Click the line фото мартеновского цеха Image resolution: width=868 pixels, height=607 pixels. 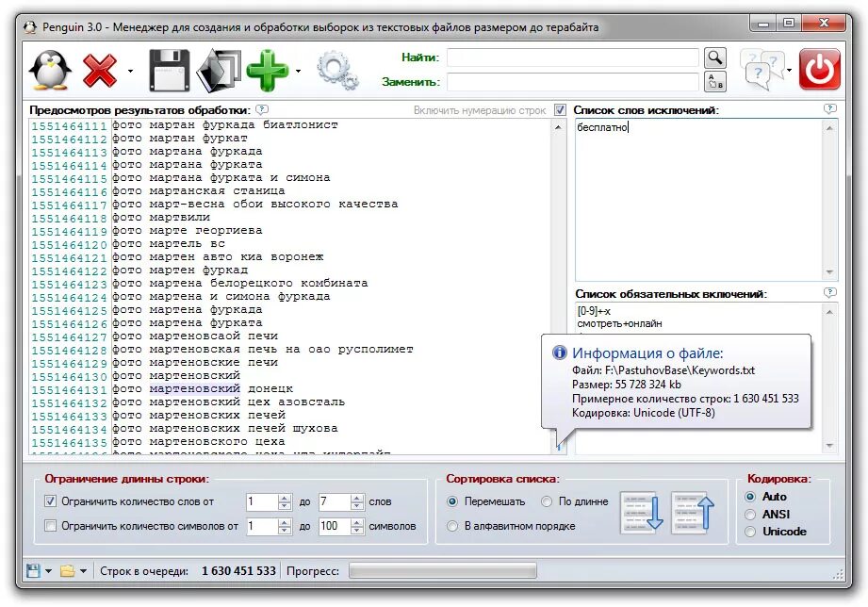pyautogui.click(x=199, y=442)
